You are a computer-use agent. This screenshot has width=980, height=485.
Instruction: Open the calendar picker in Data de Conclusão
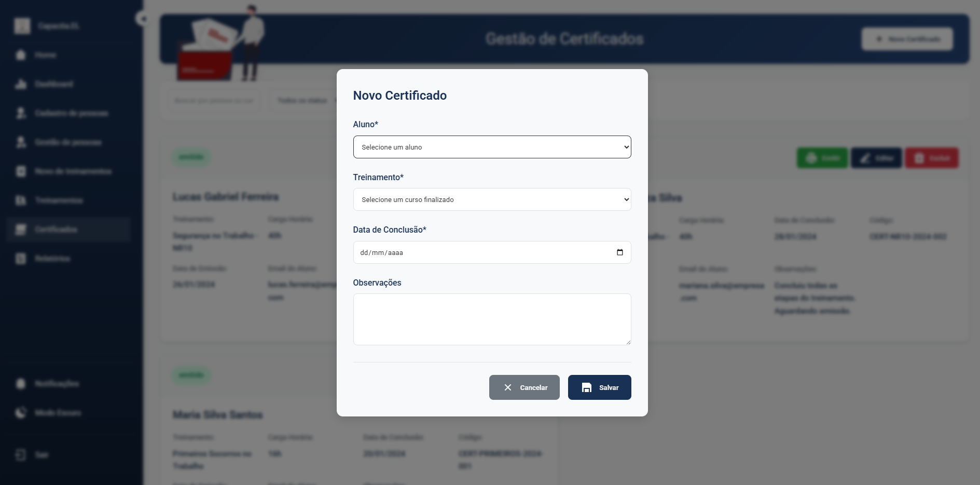point(619,252)
